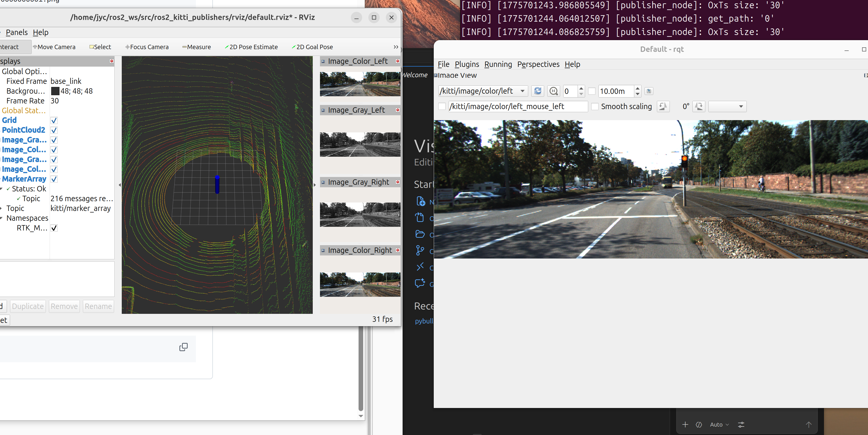Open the Help menu in RViz
The height and width of the screenshot is (435, 868).
pyautogui.click(x=40, y=32)
